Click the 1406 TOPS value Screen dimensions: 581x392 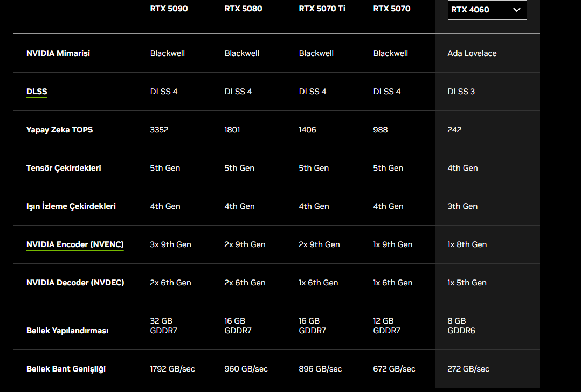click(x=308, y=130)
